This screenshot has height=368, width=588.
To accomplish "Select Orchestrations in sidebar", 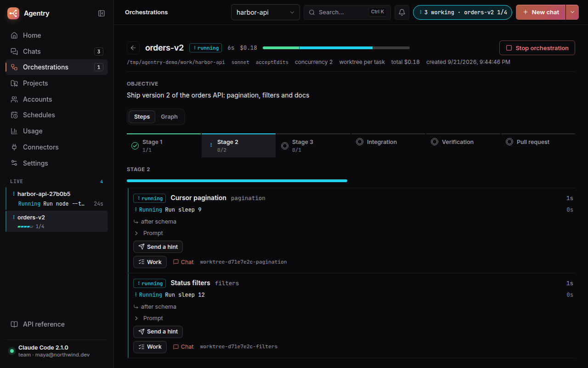I will 57,67.
